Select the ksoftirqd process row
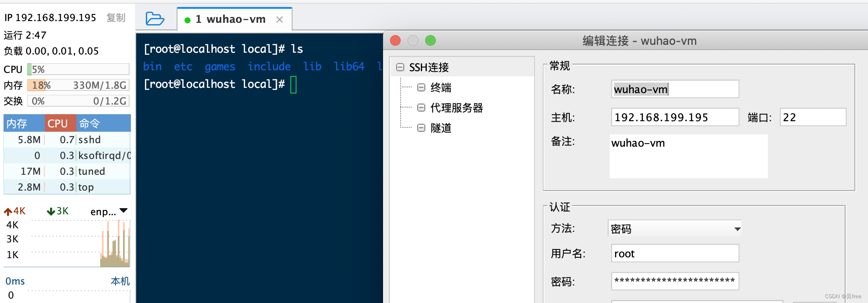This screenshot has height=303, width=868. click(x=67, y=155)
